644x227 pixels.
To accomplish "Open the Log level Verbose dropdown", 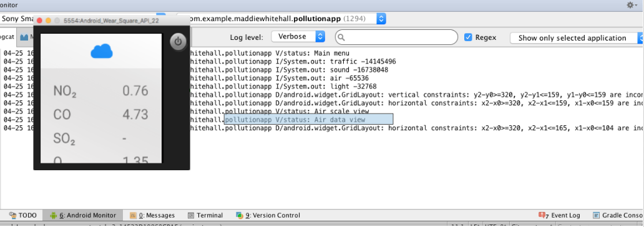I will (x=298, y=37).
